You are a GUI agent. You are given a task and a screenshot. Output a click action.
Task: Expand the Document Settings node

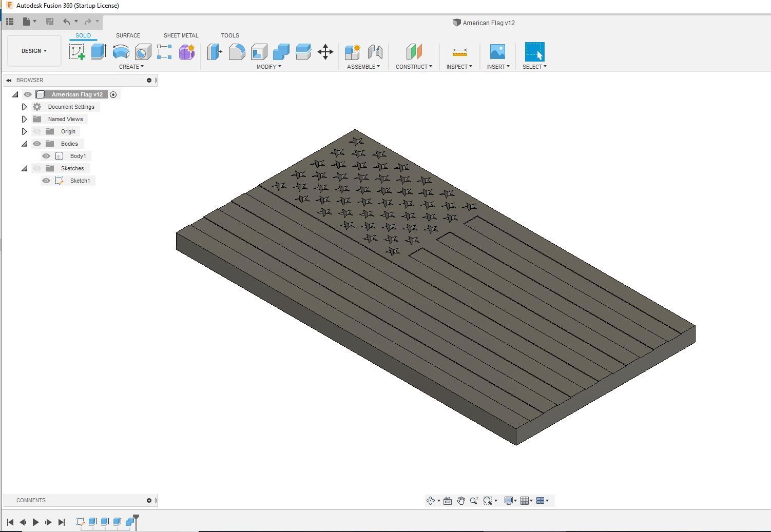click(x=24, y=107)
